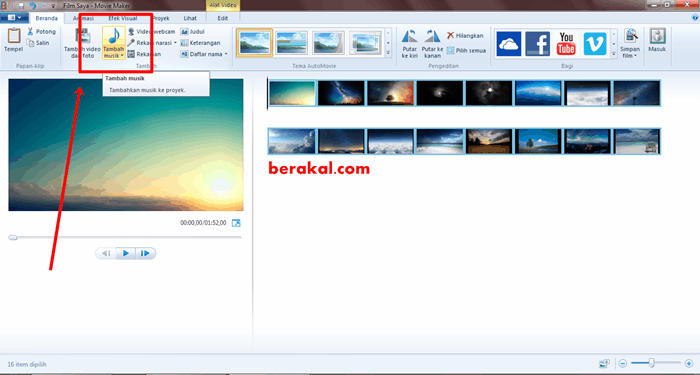Open Help with the question mark icon
The image size is (700, 375).
(x=695, y=18)
